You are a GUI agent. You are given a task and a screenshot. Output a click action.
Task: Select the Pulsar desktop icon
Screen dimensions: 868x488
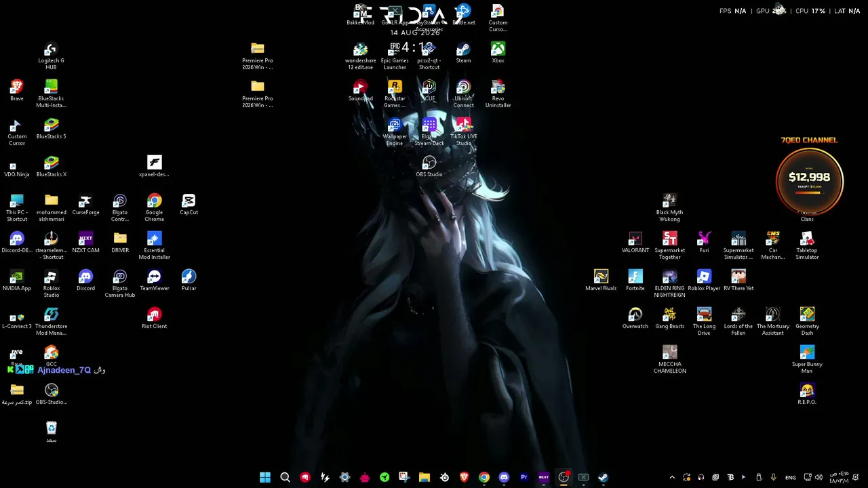pyautogui.click(x=189, y=281)
